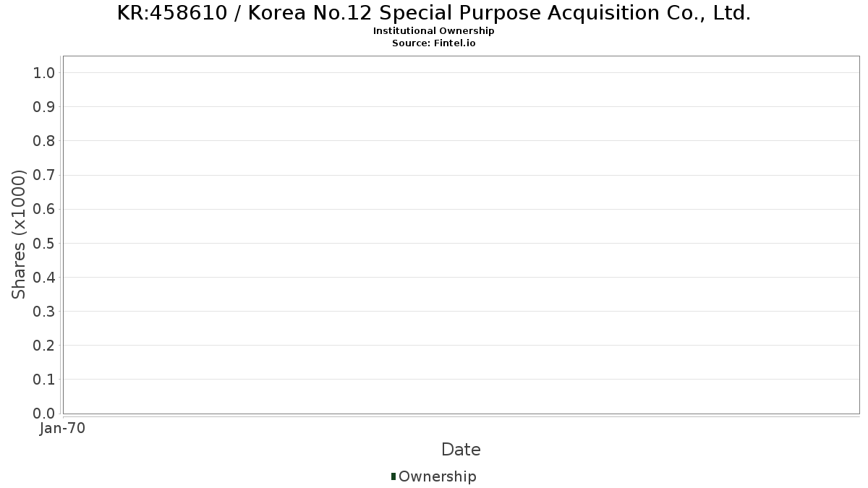Click the Jan-70 x-axis tick label
The width and height of the screenshot is (868, 488).
(62, 429)
